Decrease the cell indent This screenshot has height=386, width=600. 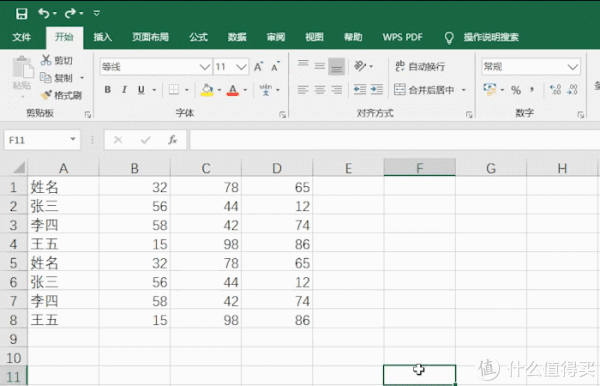point(360,90)
